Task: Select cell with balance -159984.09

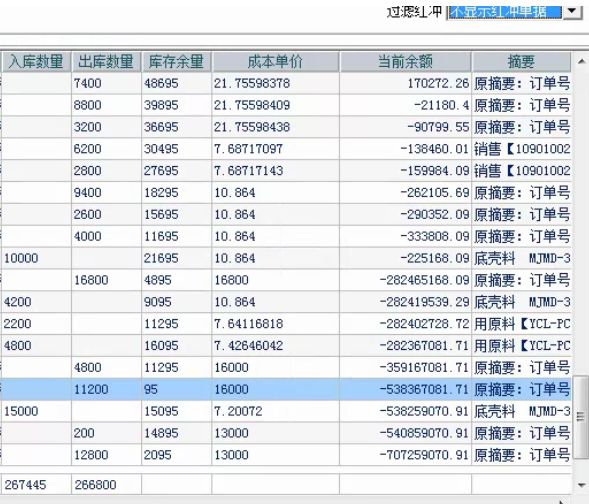Action: click(405, 171)
